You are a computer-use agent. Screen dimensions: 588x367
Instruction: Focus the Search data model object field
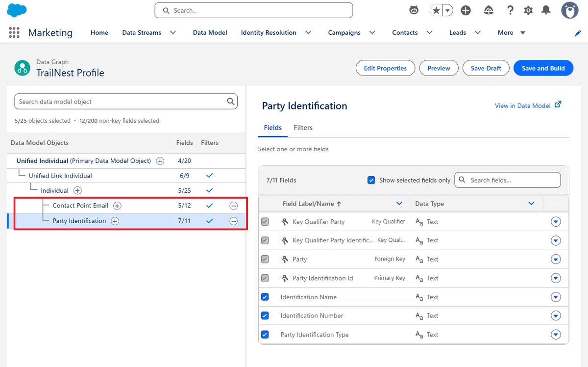point(126,102)
